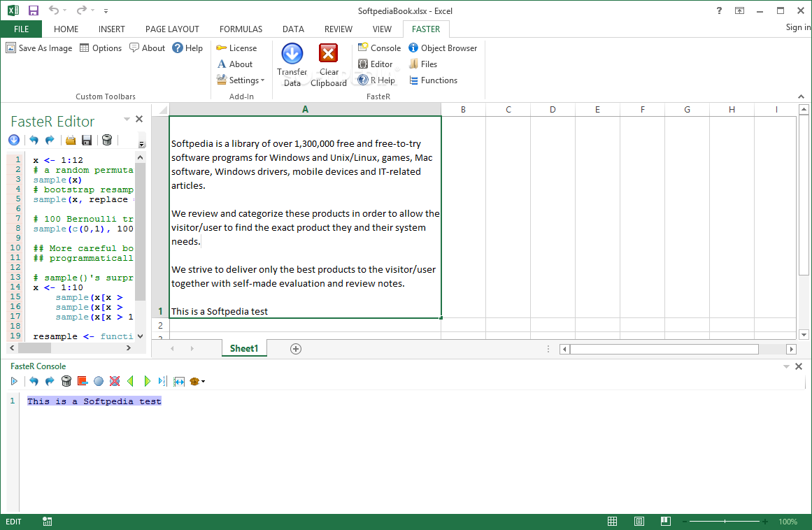Click floppy save icon in FasteR Editor toolbar
The height and width of the screenshot is (530, 812).
click(x=87, y=140)
